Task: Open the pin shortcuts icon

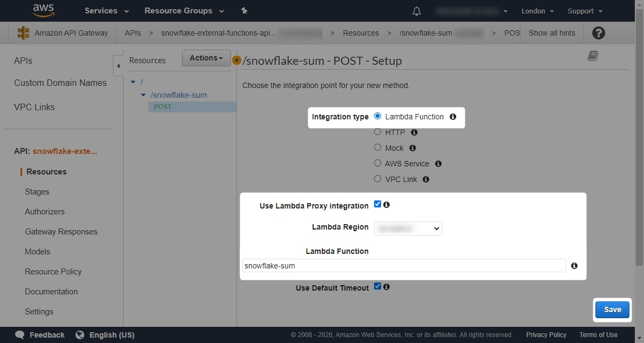Action: click(x=245, y=11)
